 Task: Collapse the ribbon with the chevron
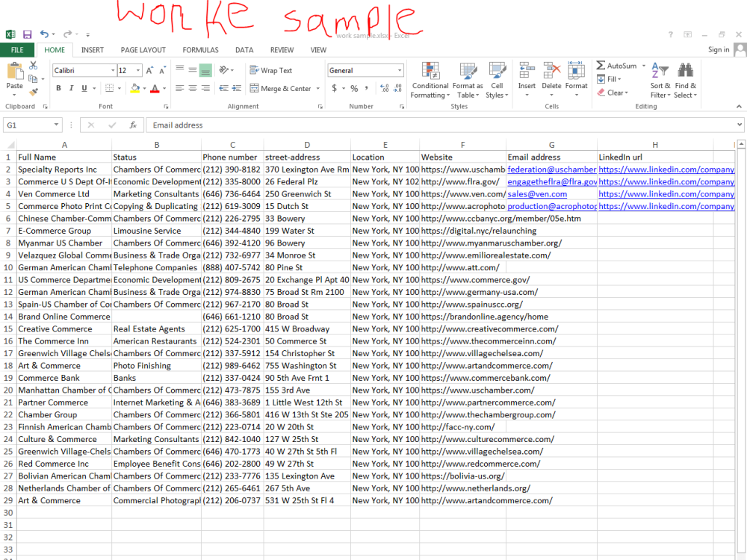[x=739, y=106]
